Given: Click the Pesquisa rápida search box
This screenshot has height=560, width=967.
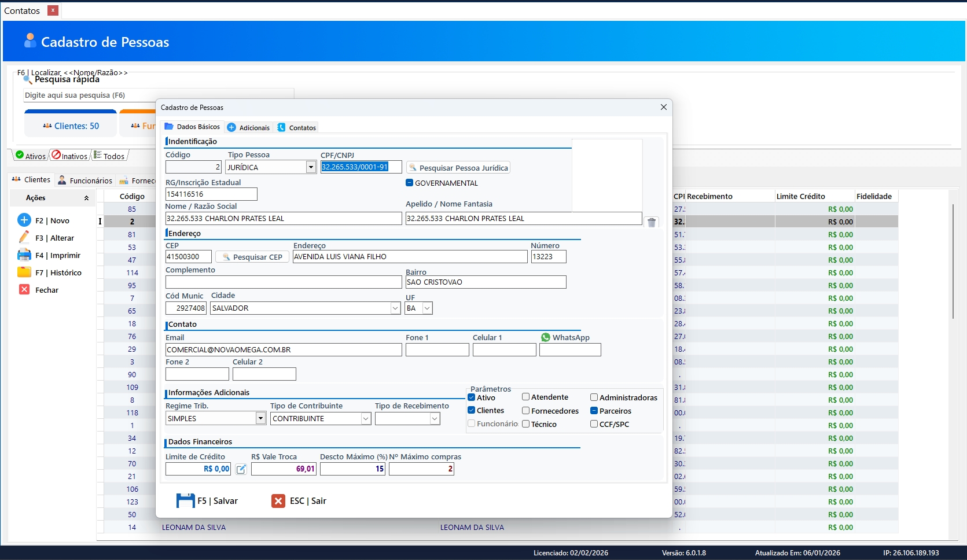Looking at the screenshot, I should (x=159, y=95).
